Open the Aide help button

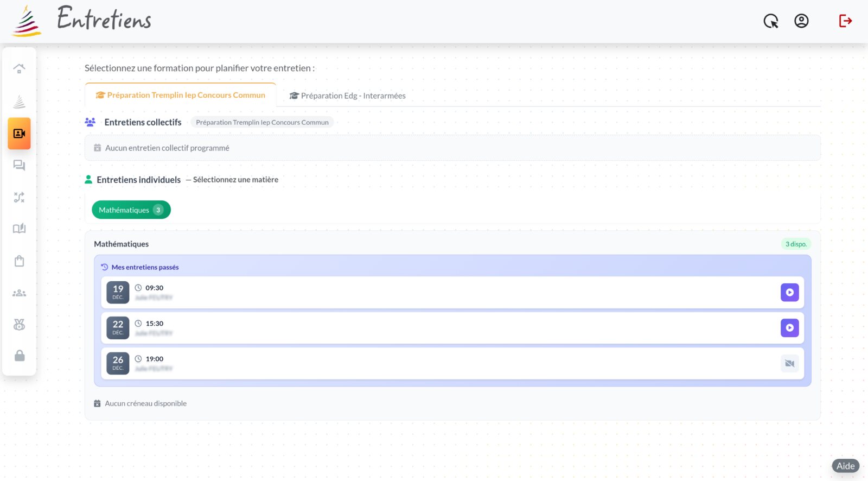tap(845, 466)
